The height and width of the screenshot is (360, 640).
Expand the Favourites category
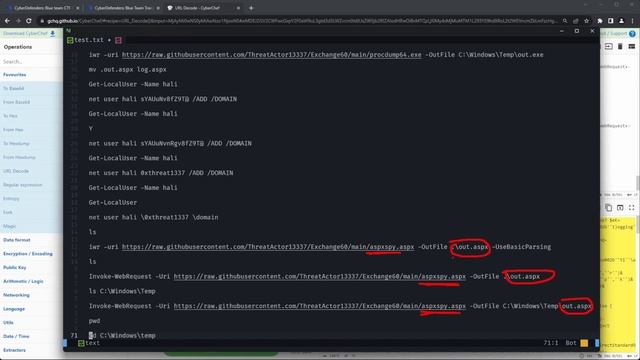31,75
